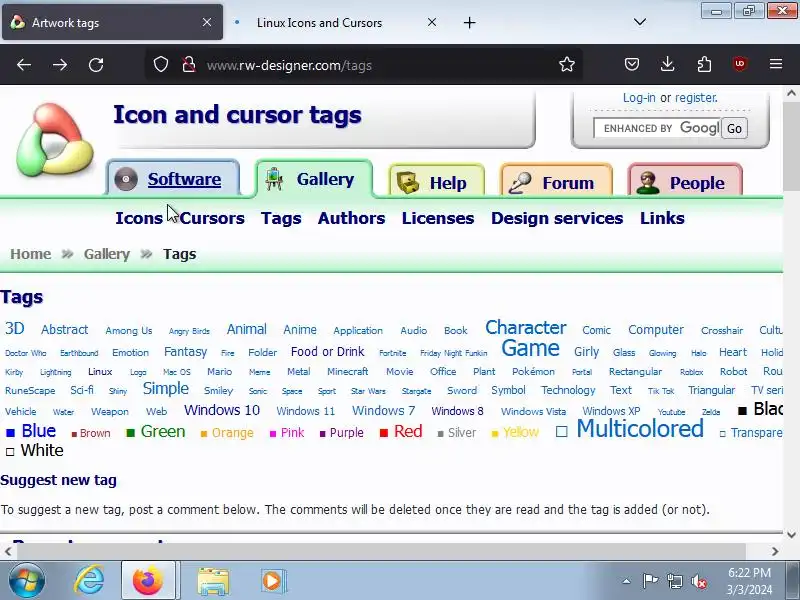Open Firefox hamburger application menu

point(776,64)
